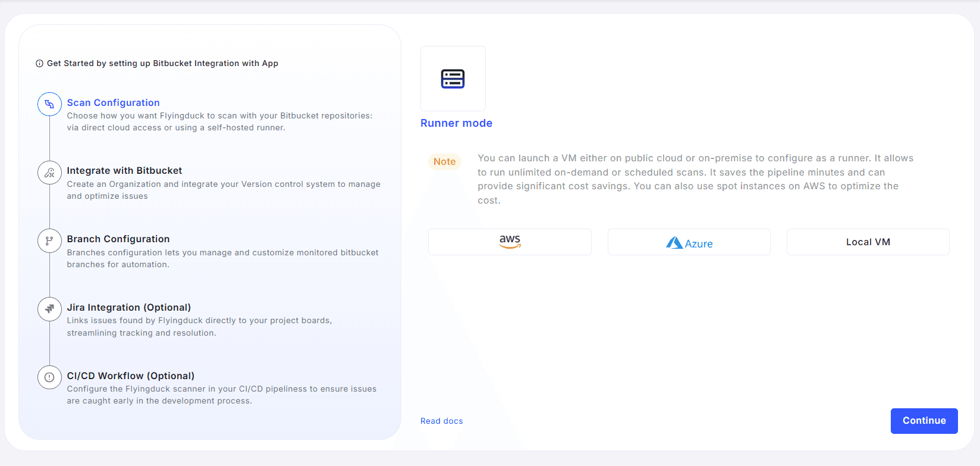Go to Integrate with Bitbucket step
This screenshot has width=980, height=466.
[124, 171]
